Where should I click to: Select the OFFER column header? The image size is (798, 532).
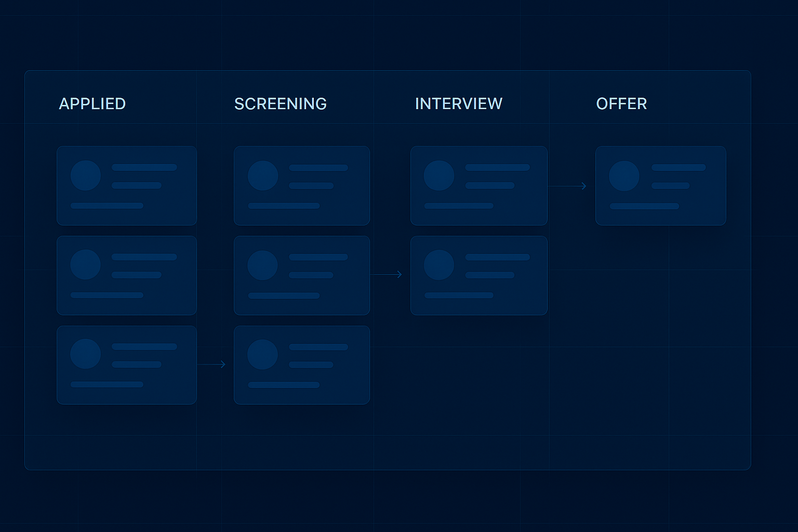(x=621, y=104)
